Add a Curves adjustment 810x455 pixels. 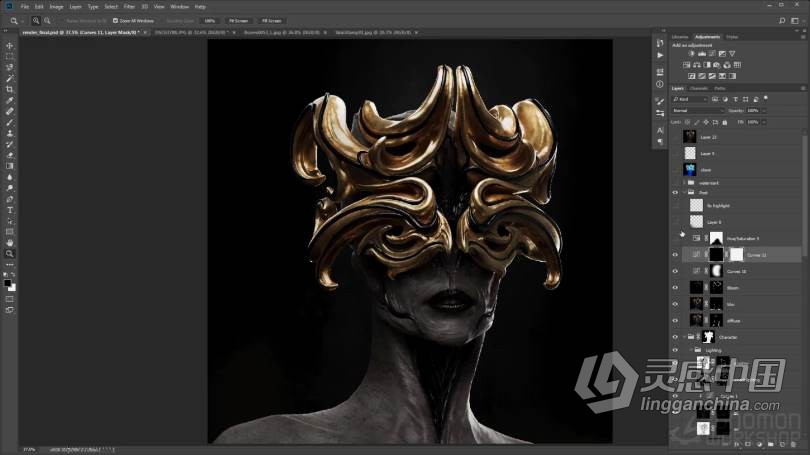tap(712, 54)
